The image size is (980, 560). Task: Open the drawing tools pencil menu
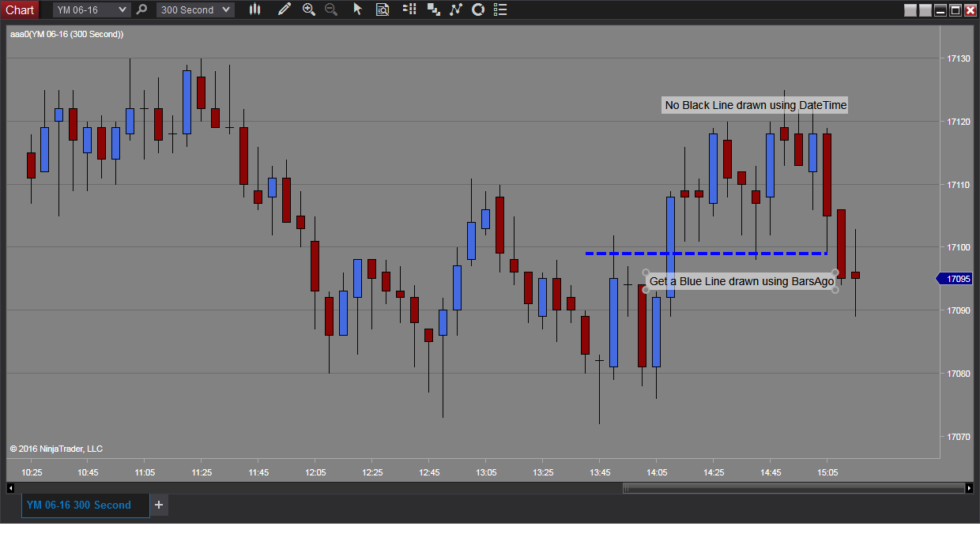coord(285,9)
